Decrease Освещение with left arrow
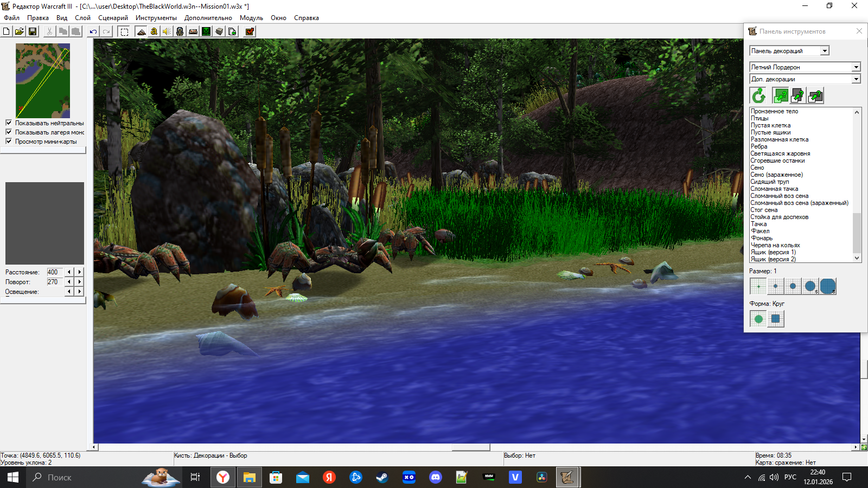868x488 pixels. 69,292
